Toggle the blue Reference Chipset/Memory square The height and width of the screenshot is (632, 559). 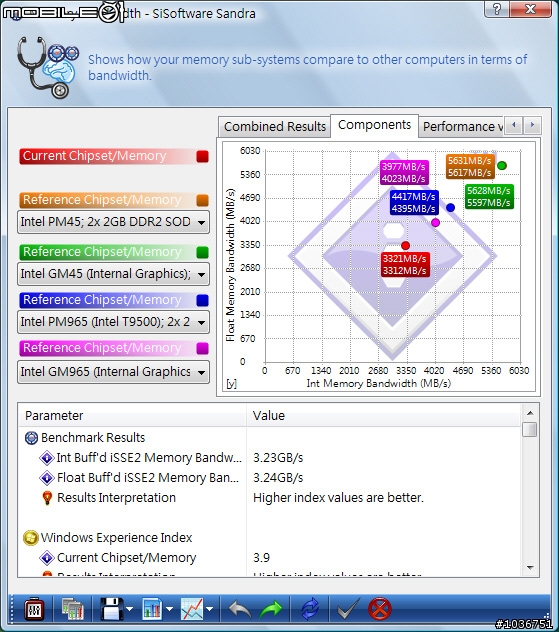pyautogui.click(x=202, y=300)
